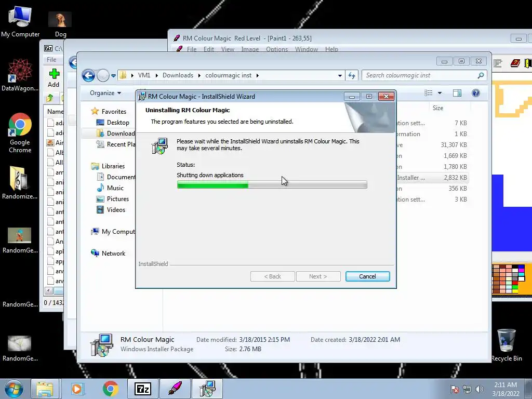Open the Help menu in Colour Magic
This screenshot has width=532, height=399.
point(331,49)
